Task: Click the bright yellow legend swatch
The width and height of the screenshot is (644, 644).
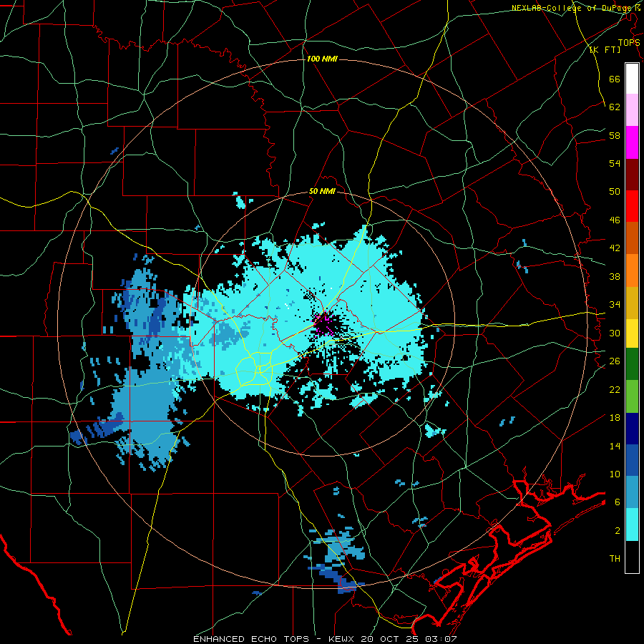Action: pyautogui.click(x=632, y=333)
